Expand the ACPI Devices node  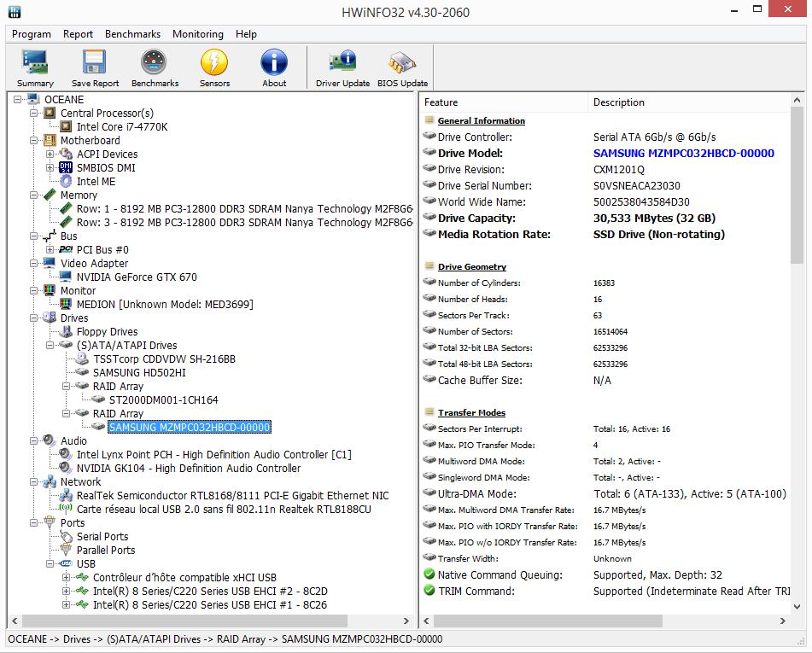coord(50,155)
